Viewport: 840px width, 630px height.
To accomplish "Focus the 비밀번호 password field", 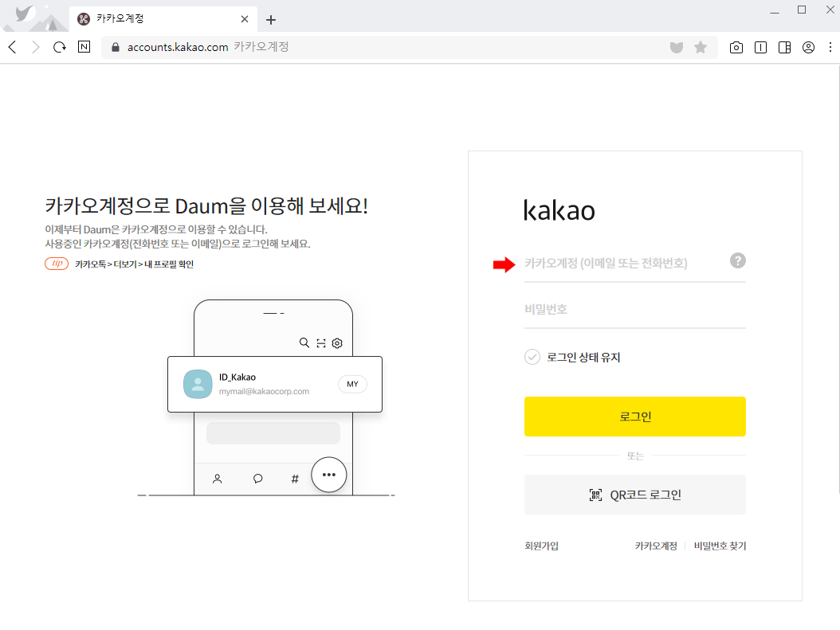I will (635, 309).
